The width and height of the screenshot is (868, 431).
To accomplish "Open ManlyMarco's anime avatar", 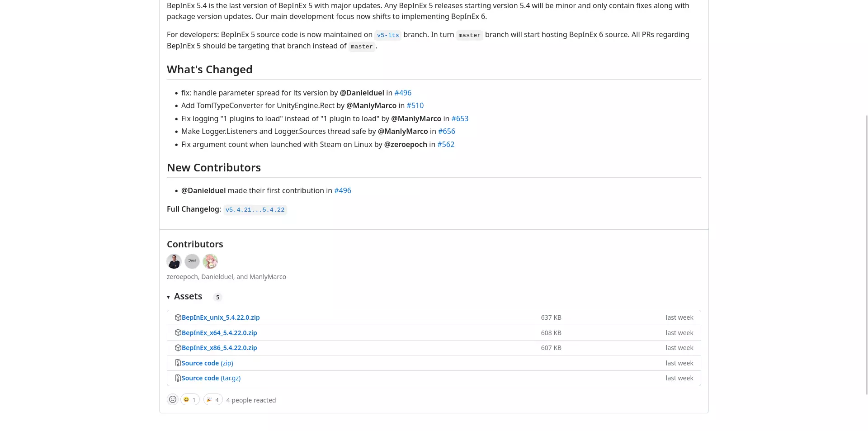I will [210, 261].
